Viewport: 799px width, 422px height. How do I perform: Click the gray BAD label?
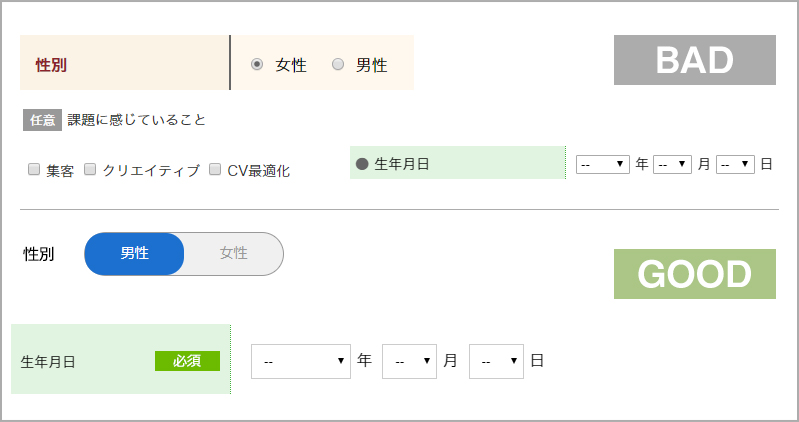coord(695,60)
